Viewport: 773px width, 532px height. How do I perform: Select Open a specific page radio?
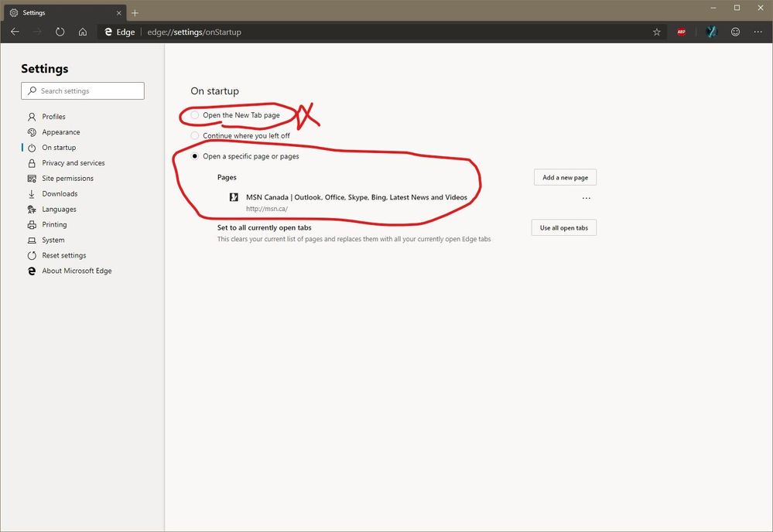tap(195, 156)
